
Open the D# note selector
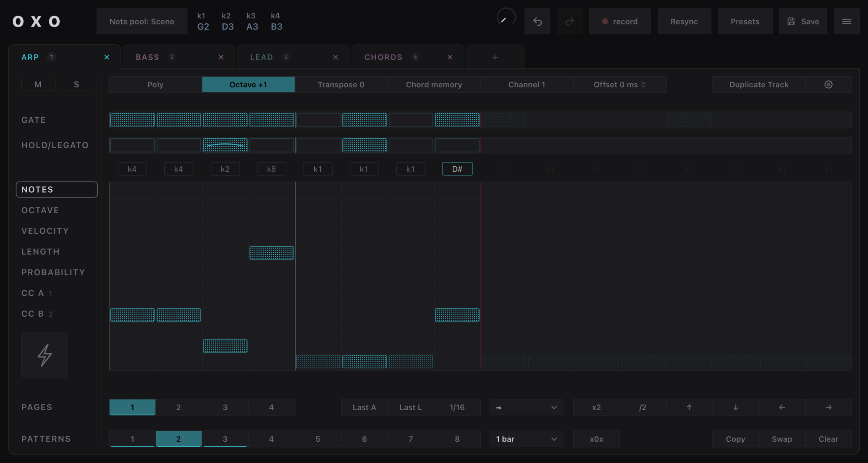click(x=457, y=169)
